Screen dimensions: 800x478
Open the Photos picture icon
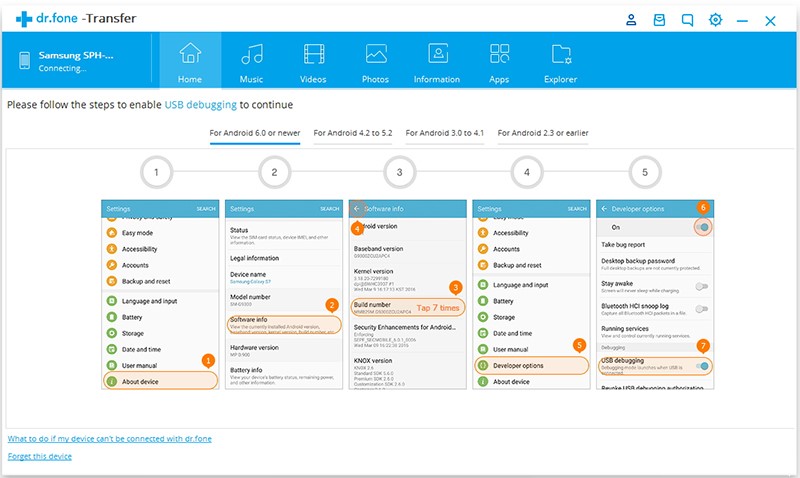376,54
